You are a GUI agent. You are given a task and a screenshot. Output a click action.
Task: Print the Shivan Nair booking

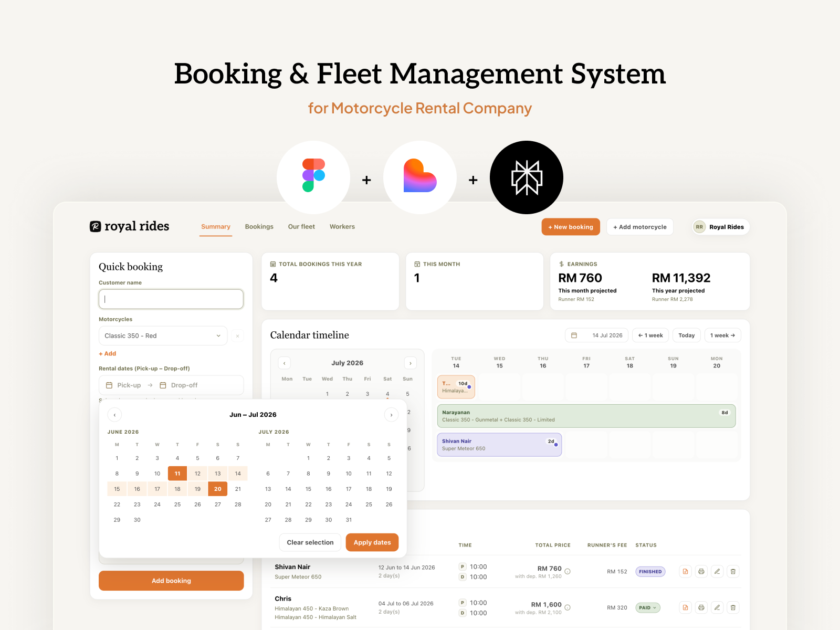click(x=701, y=571)
